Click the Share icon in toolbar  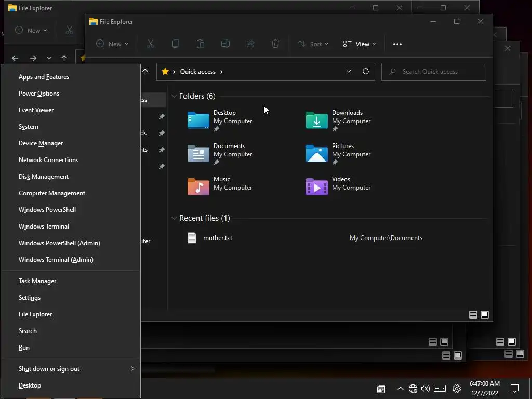(250, 44)
